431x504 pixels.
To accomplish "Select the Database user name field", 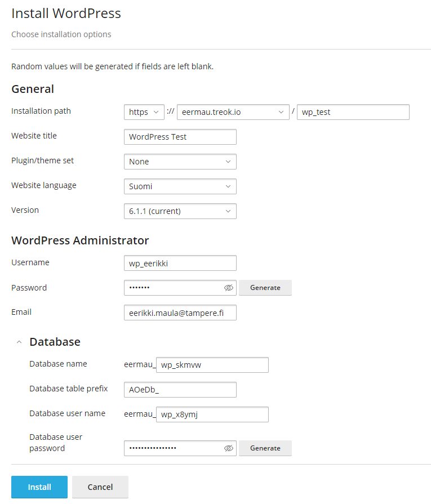I will coord(212,414).
